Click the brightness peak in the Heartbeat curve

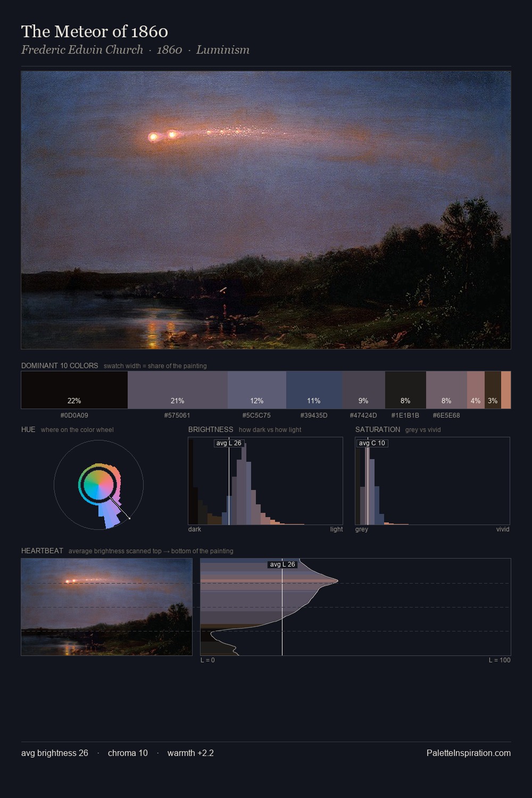[x=337, y=581]
